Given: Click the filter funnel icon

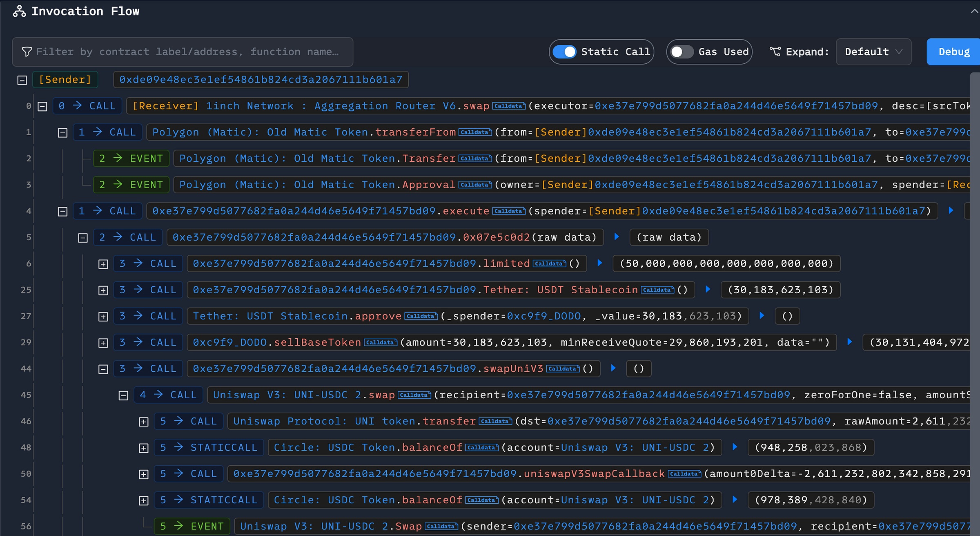Looking at the screenshot, I should tap(26, 51).
